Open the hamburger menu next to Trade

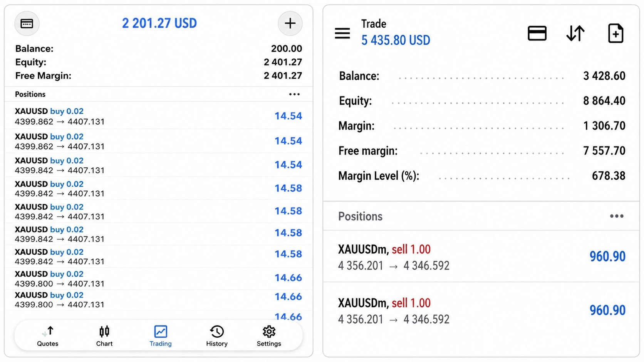click(x=342, y=33)
